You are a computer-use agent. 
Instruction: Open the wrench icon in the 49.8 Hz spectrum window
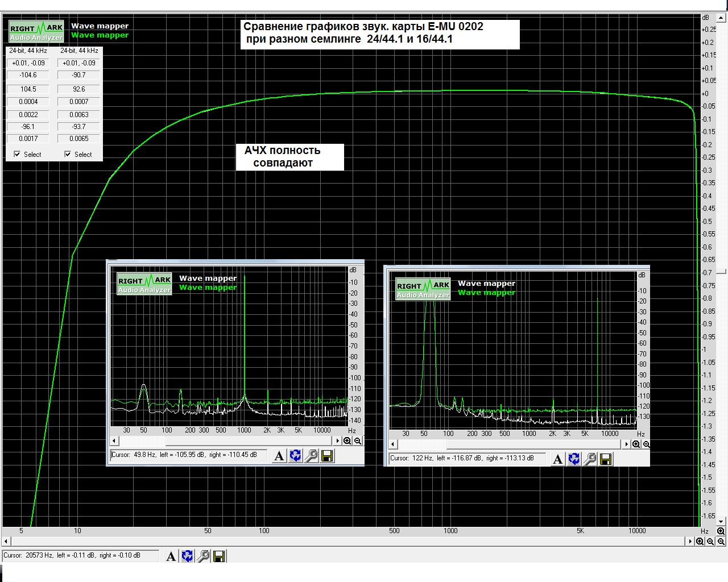point(311,456)
